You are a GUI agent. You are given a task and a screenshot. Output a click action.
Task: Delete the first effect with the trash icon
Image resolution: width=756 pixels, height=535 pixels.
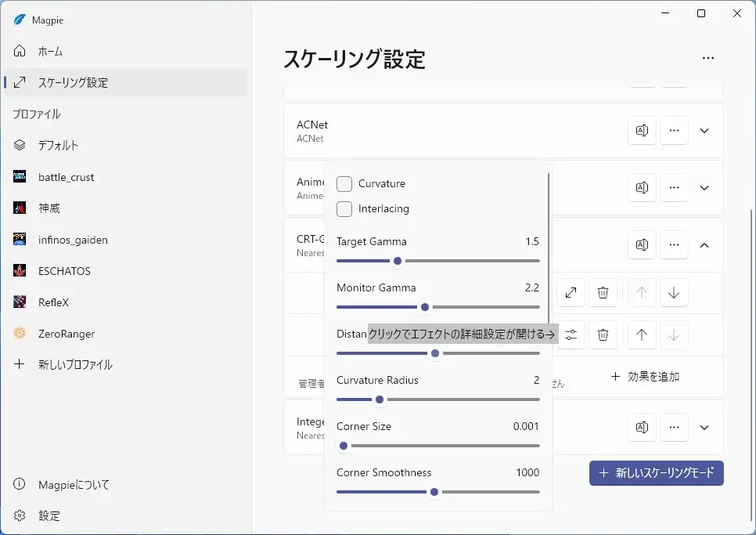pos(603,293)
